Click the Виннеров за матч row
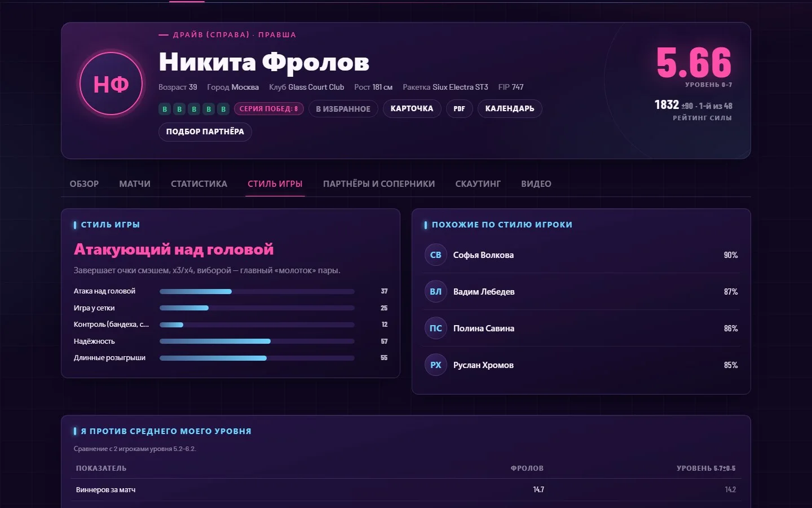Viewport: 812px width, 508px height. click(406, 490)
